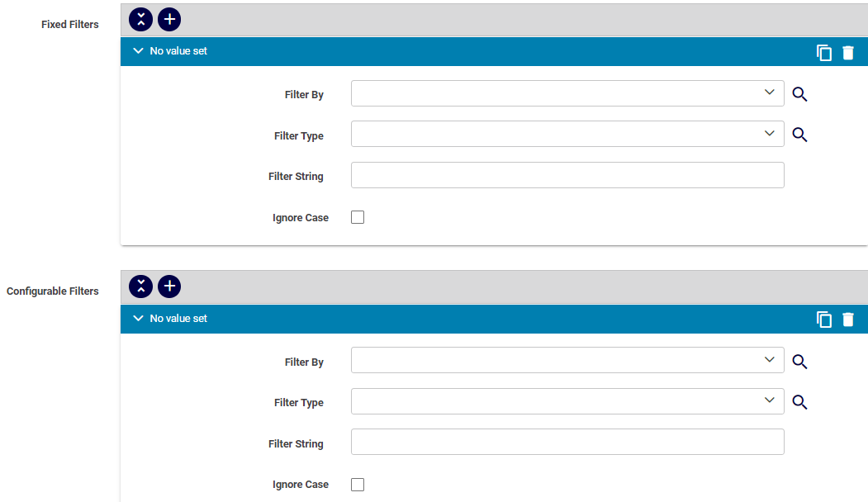Click the copy icon in Configurable Filters
868x502 pixels.
pos(823,319)
